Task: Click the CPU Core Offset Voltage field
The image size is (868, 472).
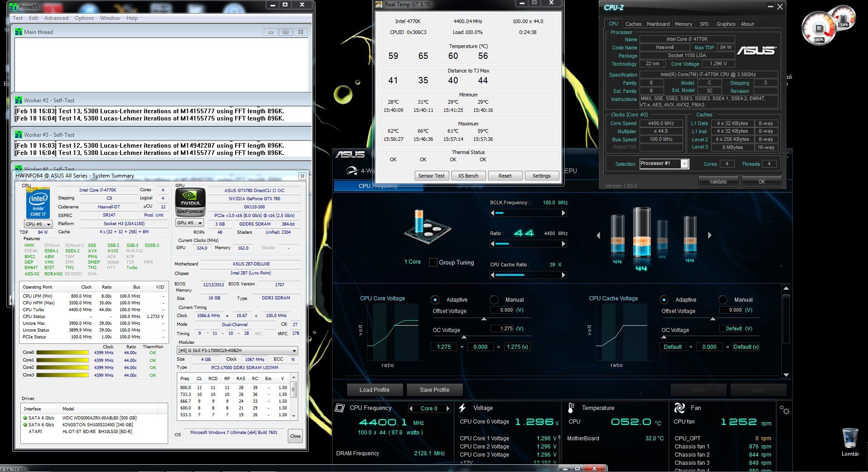Action: tap(502, 310)
